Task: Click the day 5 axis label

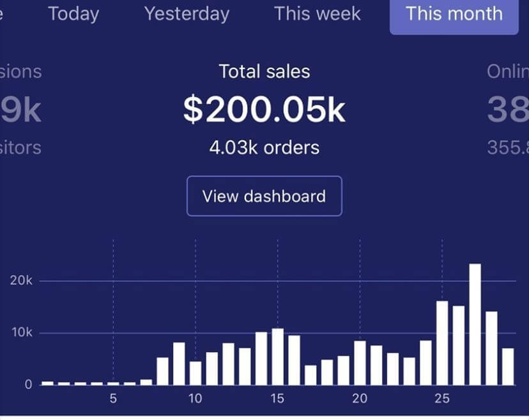Action: (x=113, y=398)
